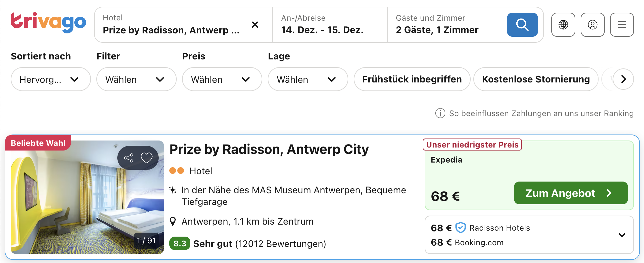
Task: Go to trivago logo homepage
Action: (x=48, y=23)
